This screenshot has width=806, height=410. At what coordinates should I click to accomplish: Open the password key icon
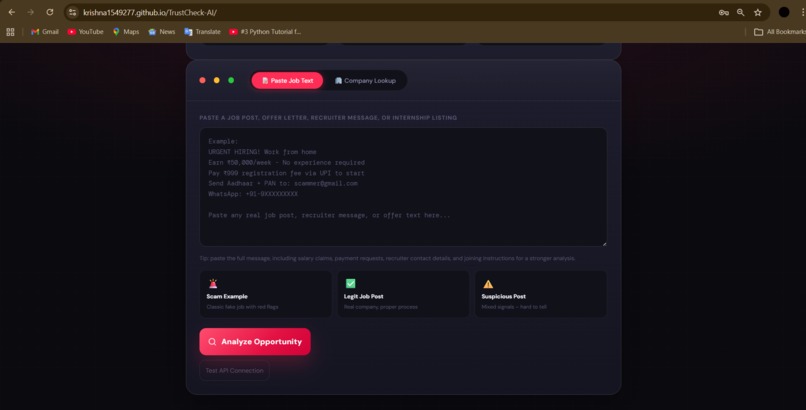(x=724, y=12)
